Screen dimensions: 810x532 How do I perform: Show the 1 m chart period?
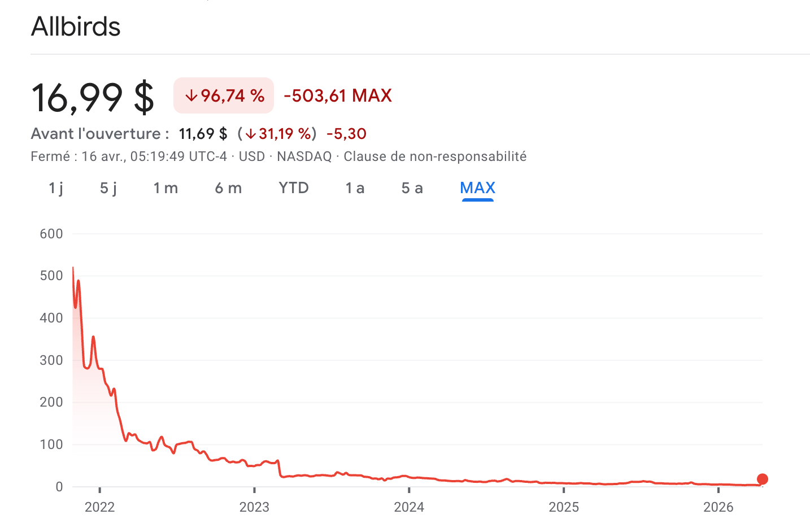pyautogui.click(x=166, y=188)
